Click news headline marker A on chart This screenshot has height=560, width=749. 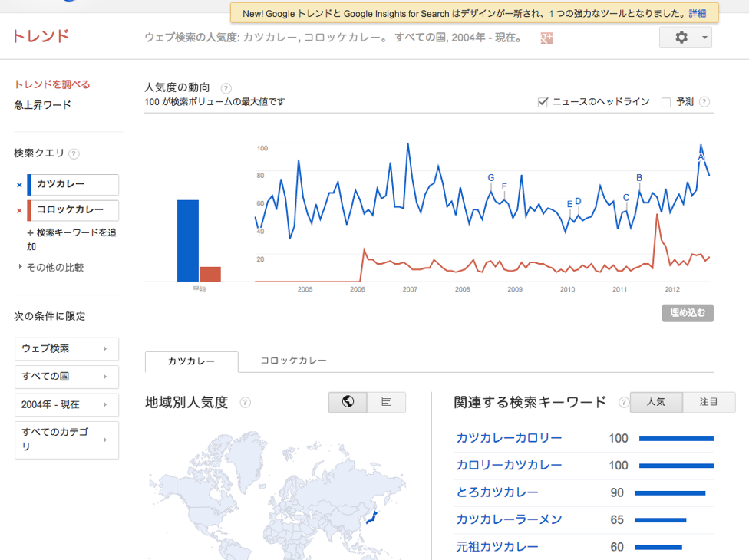(x=701, y=157)
